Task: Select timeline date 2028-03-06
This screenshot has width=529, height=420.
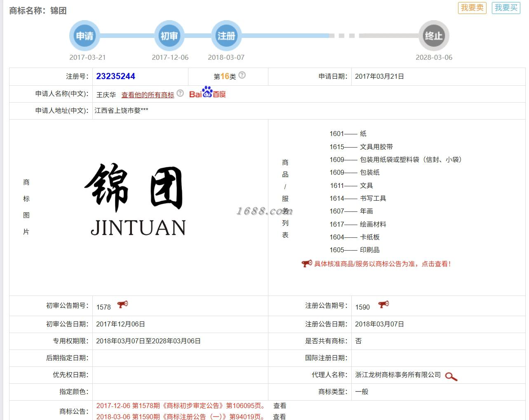Action: (x=434, y=57)
